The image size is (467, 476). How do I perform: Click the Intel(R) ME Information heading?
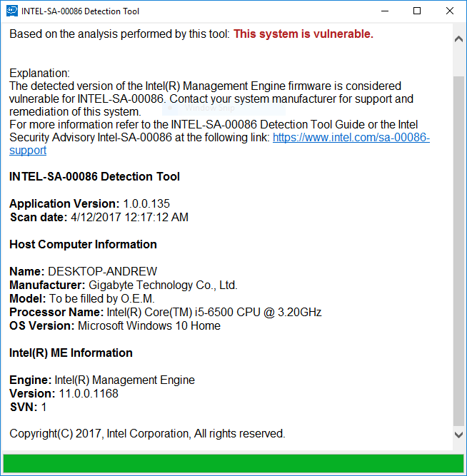[x=71, y=353]
